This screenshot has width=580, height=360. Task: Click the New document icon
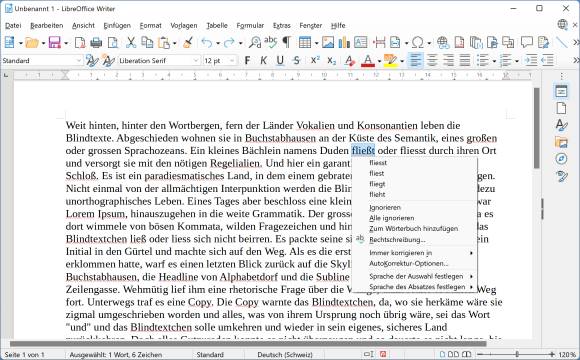tap(9, 43)
